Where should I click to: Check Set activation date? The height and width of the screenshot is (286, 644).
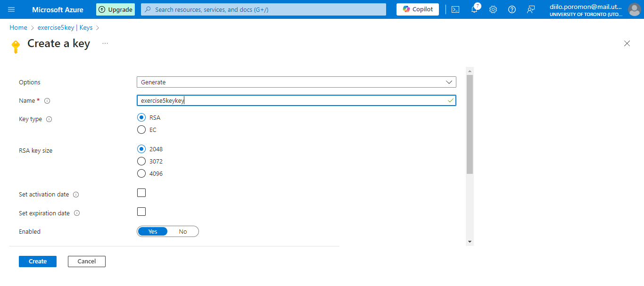tap(141, 192)
